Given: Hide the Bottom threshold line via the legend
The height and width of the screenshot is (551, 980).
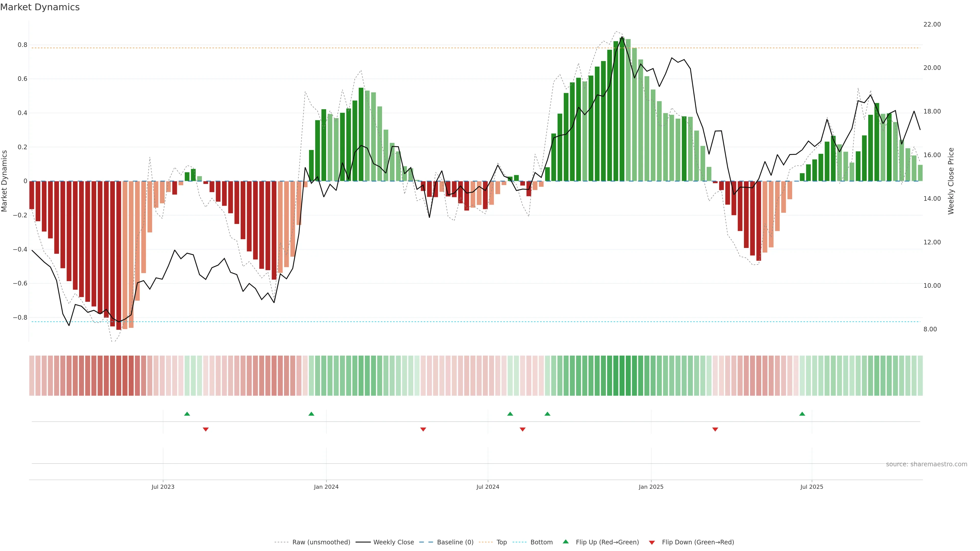Looking at the screenshot, I should tap(541, 542).
